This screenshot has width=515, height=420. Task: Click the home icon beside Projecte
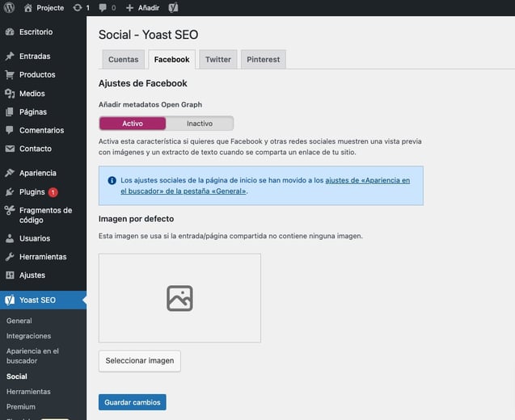point(28,8)
